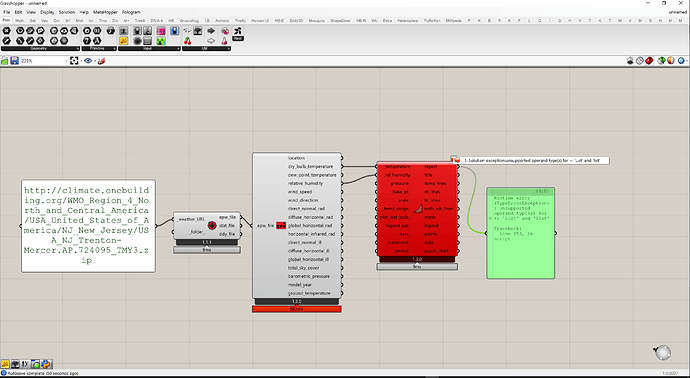This screenshot has width=690, height=378.
Task: Open the dropdown arrow beside Zoom extents
Action: [x=81, y=61]
